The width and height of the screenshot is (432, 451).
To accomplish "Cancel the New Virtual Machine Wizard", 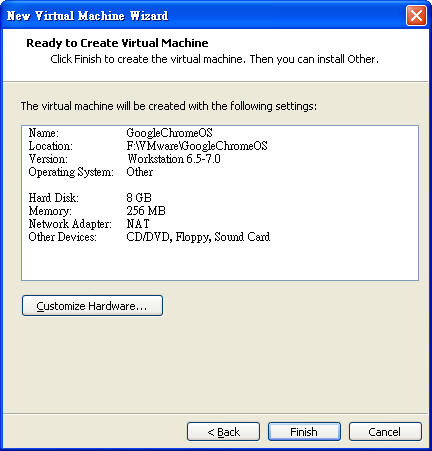I will (x=385, y=432).
